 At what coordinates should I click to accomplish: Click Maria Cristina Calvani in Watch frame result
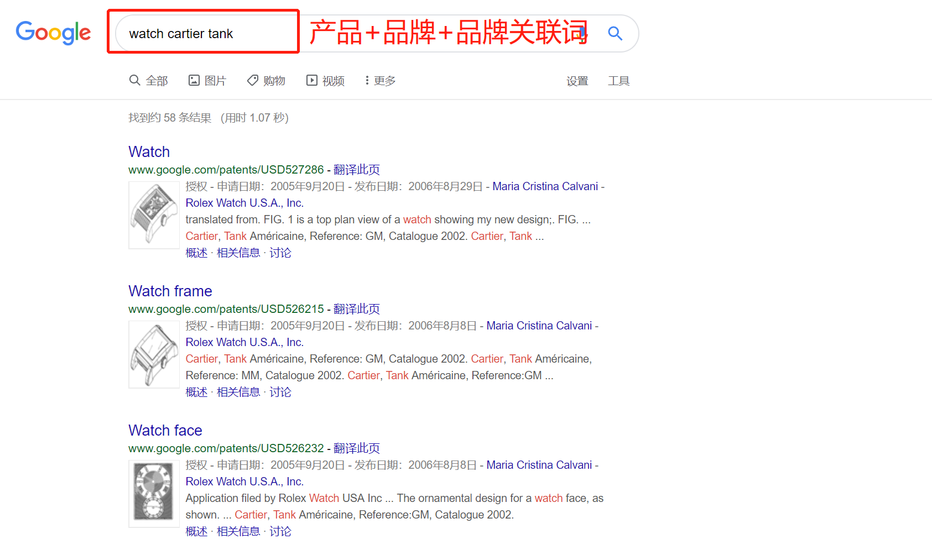tap(539, 326)
